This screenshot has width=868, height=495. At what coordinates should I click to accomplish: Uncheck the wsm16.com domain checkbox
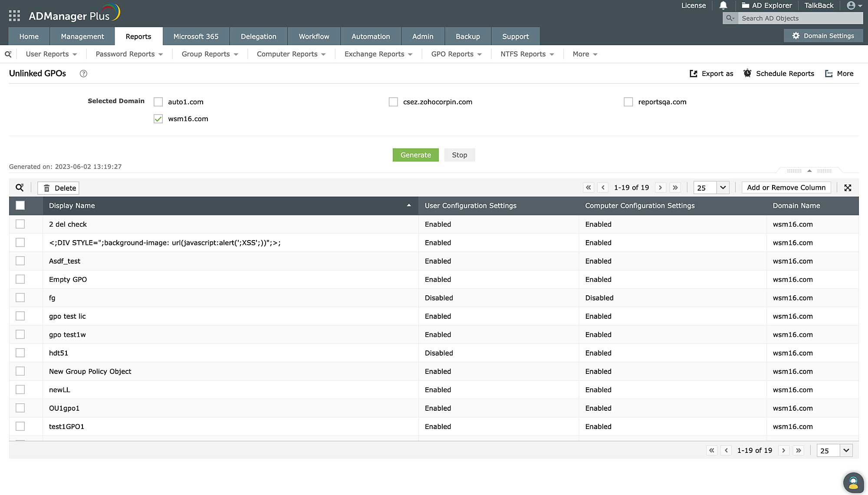[158, 119]
